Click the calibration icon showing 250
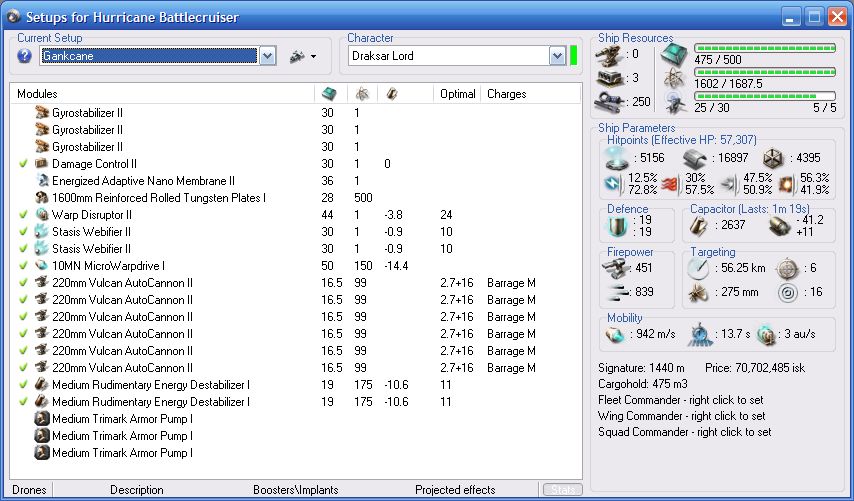The image size is (854, 501). [609, 102]
